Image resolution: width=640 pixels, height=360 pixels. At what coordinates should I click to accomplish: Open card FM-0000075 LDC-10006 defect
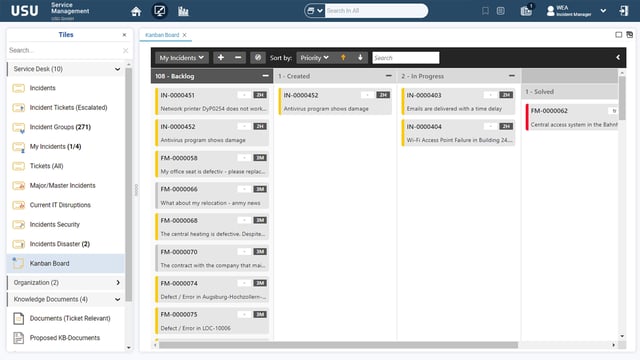tap(212, 321)
